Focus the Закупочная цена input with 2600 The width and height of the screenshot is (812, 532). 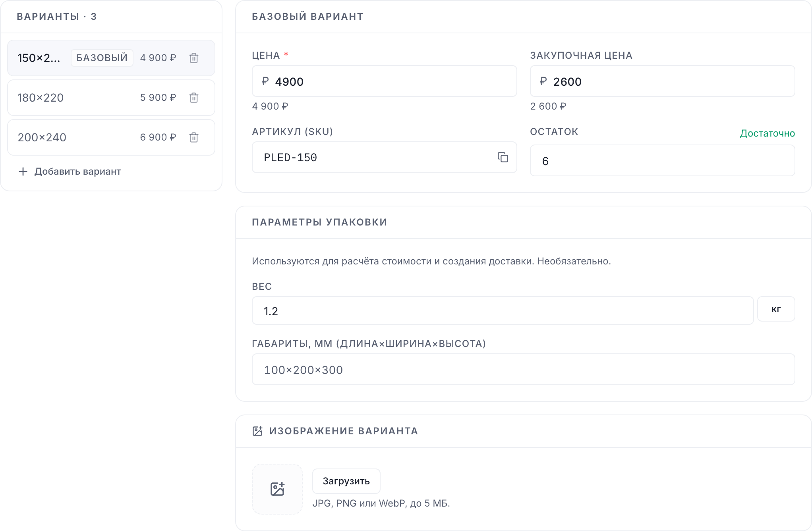[x=663, y=81]
